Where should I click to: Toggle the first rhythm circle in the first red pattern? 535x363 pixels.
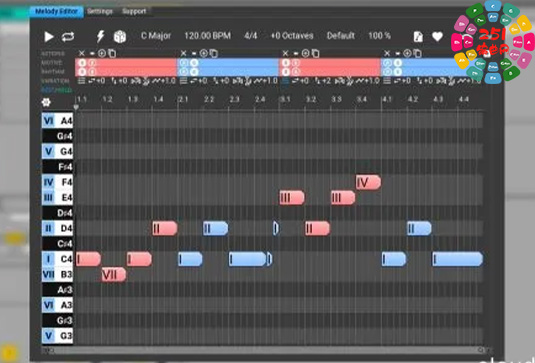82,72
